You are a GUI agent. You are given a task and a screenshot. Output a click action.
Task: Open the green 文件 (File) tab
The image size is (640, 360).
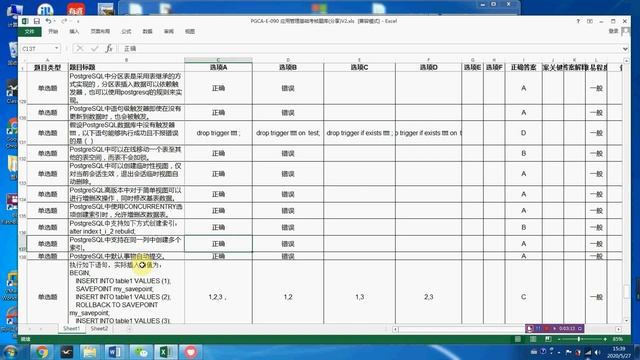(29, 31)
